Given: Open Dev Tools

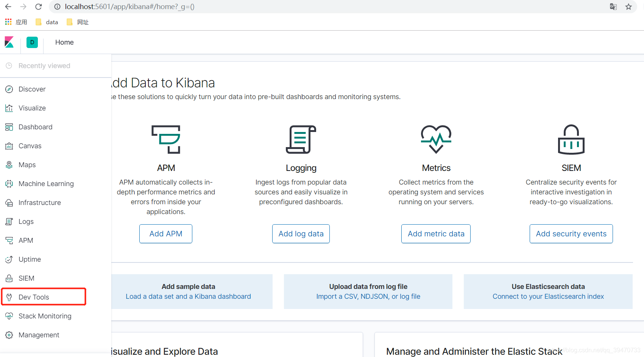Looking at the screenshot, I should click(33, 297).
